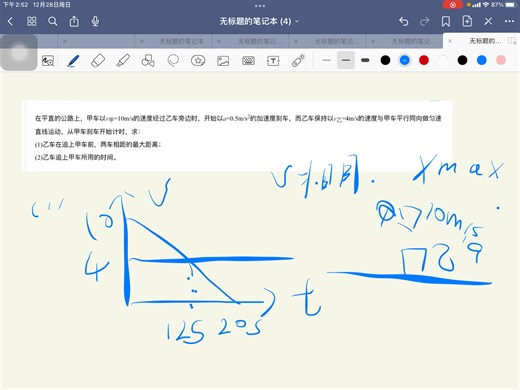Open the search magnifier

point(52,22)
